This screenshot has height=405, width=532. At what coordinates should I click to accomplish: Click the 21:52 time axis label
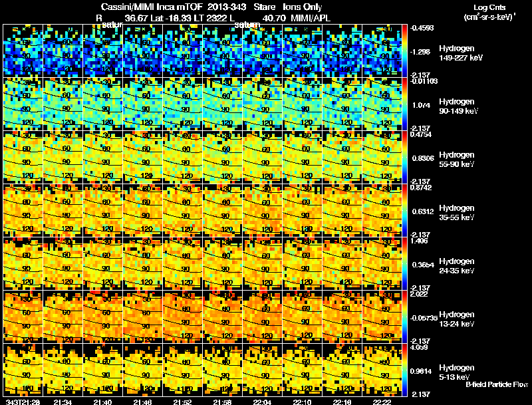tap(183, 402)
